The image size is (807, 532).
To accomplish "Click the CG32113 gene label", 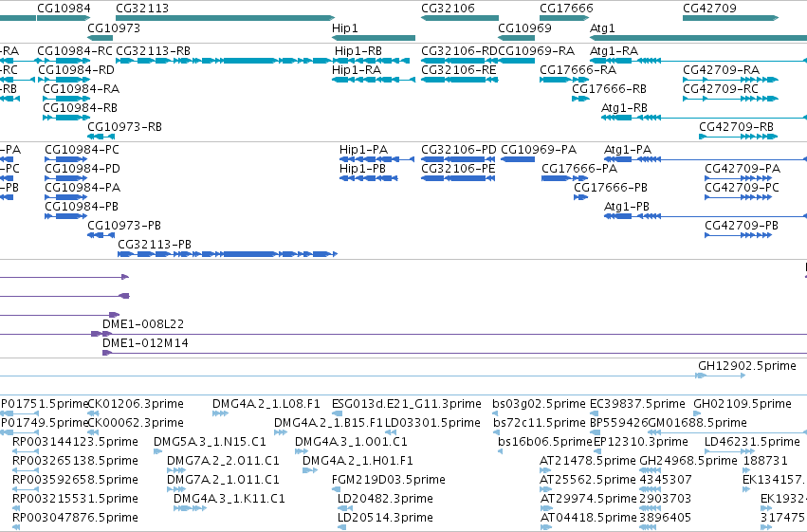I will click(142, 9).
